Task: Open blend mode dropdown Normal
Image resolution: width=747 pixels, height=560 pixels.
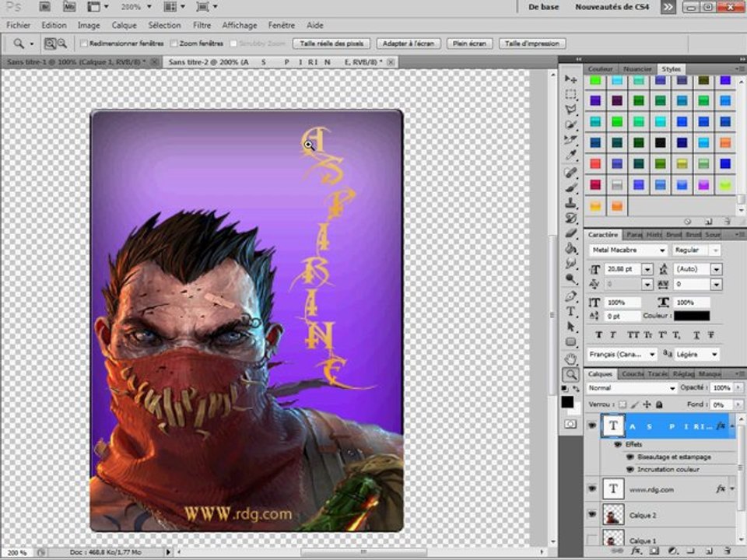Action: [x=631, y=388]
